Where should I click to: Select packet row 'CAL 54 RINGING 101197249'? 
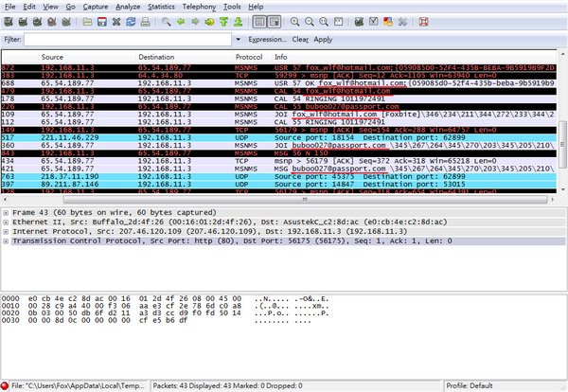pyautogui.click(x=278, y=98)
